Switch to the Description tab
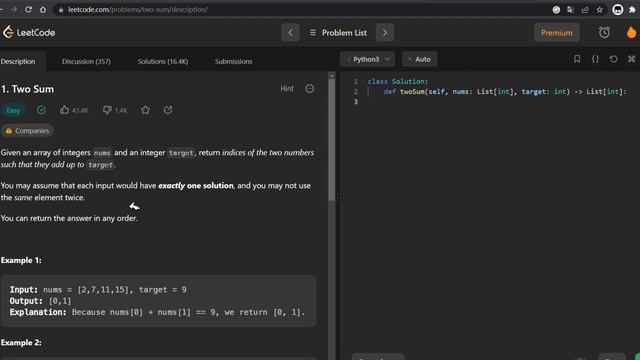The height and width of the screenshot is (360, 640). point(18,61)
